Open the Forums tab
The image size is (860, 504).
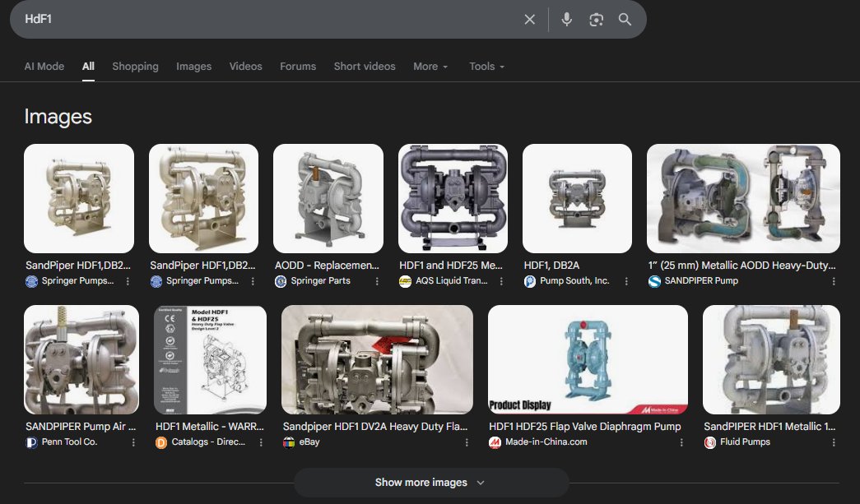coord(298,67)
